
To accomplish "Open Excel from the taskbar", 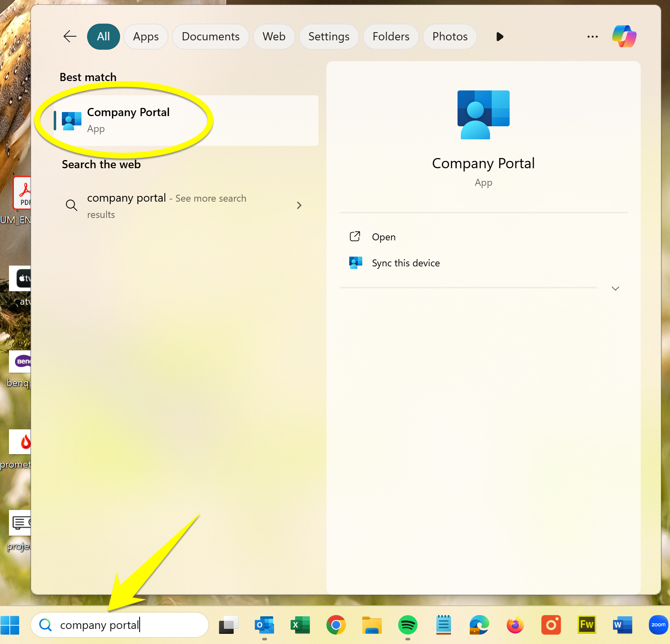I will 300,625.
